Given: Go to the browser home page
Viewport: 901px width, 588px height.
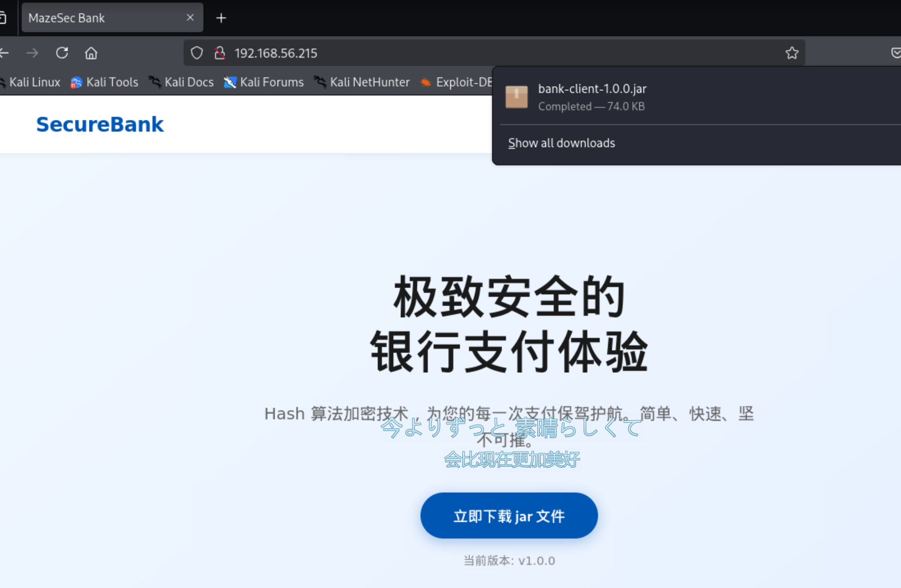Looking at the screenshot, I should click(x=91, y=53).
